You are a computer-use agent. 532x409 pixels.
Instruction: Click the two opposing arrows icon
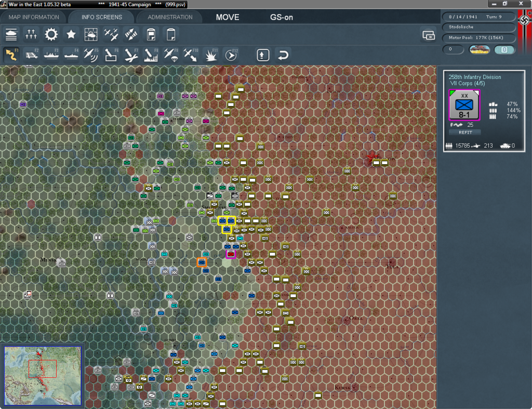pyautogui.click(x=131, y=34)
